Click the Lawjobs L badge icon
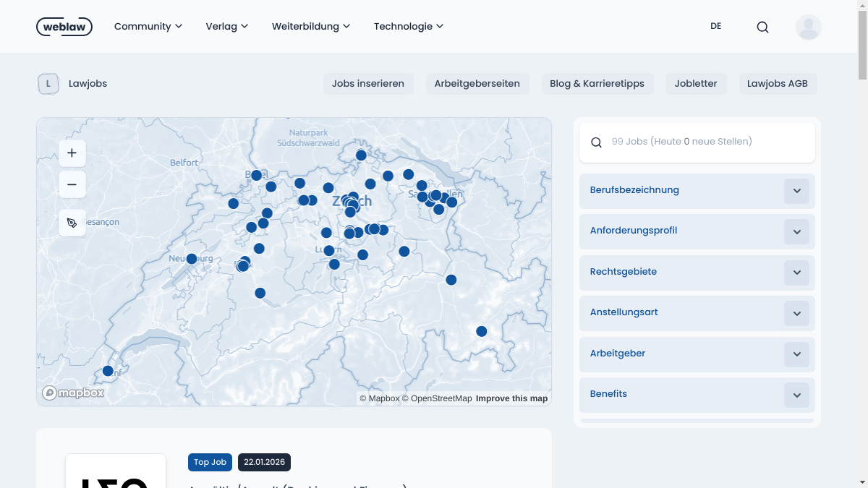Screen dimensions: 868x488 pos(48,84)
